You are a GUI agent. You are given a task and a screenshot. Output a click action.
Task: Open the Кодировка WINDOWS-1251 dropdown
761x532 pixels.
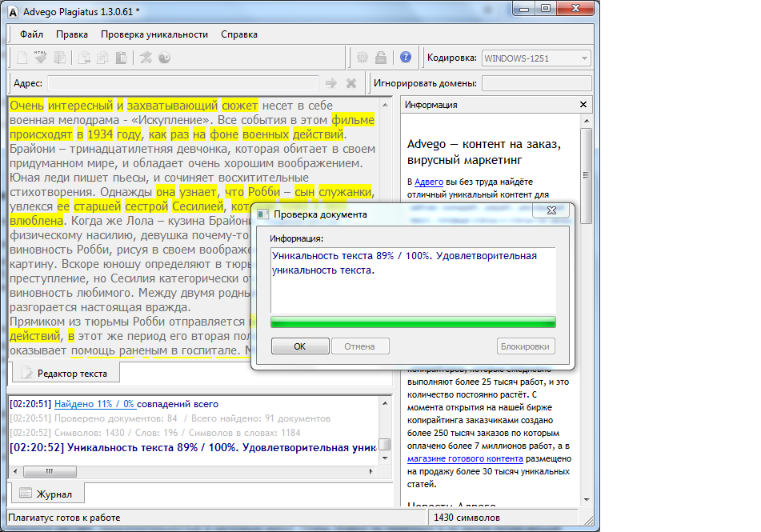click(x=536, y=58)
